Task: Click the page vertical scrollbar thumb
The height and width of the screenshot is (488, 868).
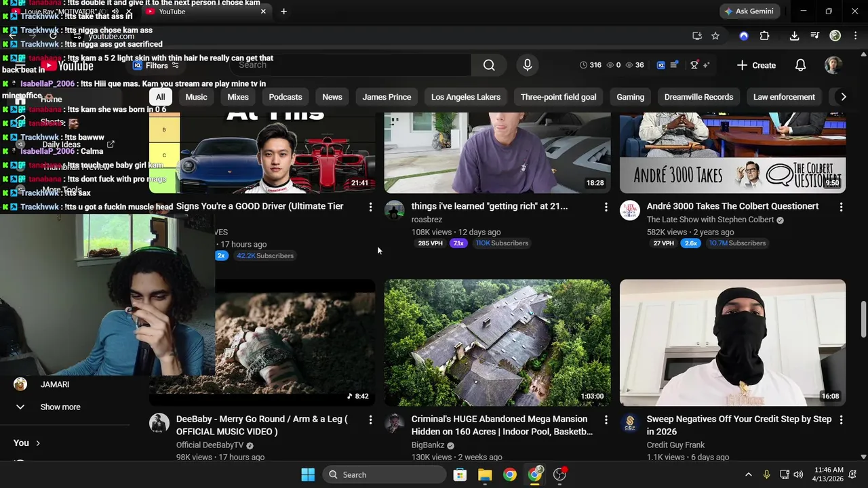Action: [x=863, y=319]
